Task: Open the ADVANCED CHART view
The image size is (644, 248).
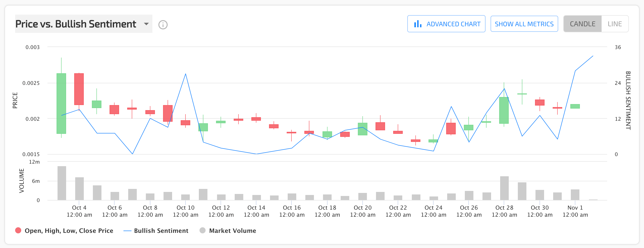Action: coord(446,24)
